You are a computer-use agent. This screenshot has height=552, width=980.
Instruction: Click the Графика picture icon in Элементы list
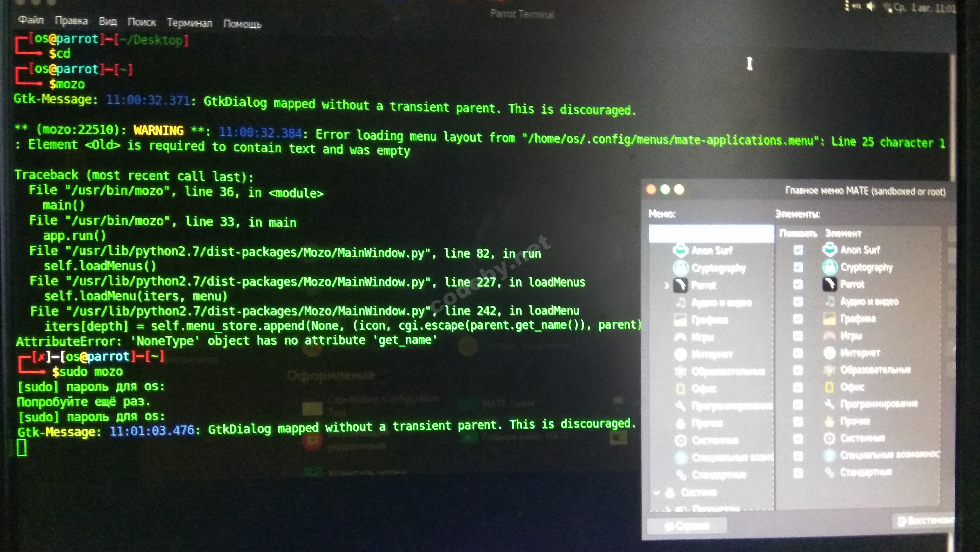tap(830, 318)
